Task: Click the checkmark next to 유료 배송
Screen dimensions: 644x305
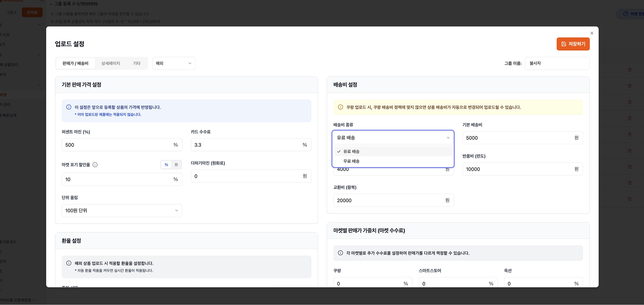Action: [339, 151]
